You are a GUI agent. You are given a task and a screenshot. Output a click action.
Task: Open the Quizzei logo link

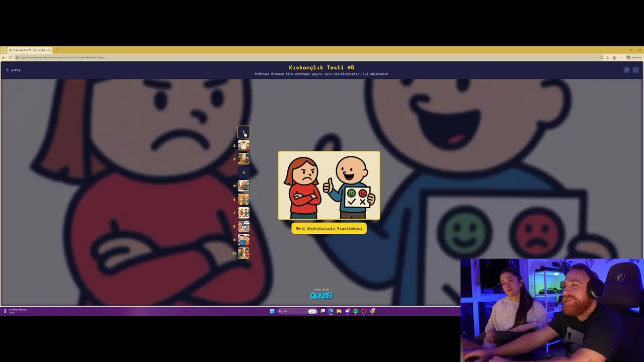coord(321,295)
